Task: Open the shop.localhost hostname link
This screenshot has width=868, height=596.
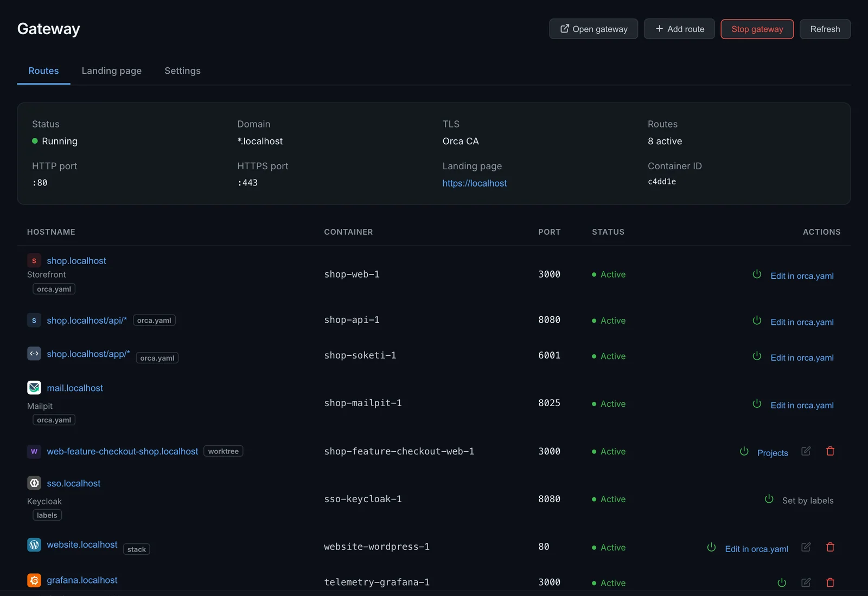Action: point(76,261)
